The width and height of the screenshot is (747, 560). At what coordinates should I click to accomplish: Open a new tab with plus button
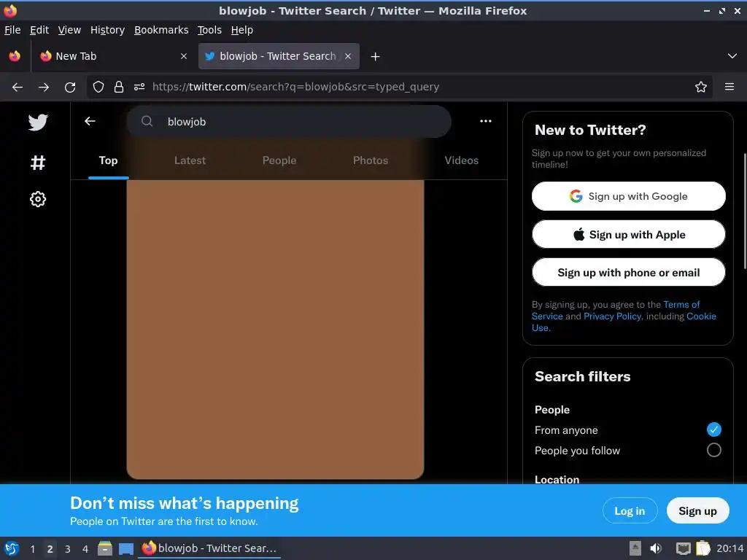point(376,57)
